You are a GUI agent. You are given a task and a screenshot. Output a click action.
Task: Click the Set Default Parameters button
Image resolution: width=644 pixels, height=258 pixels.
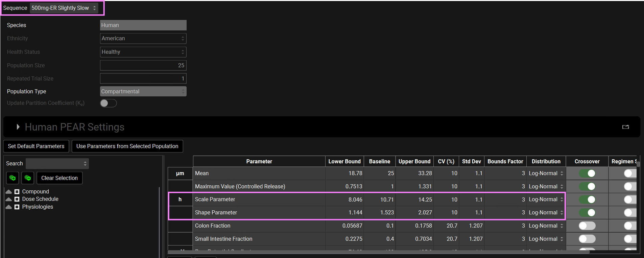click(x=36, y=146)
